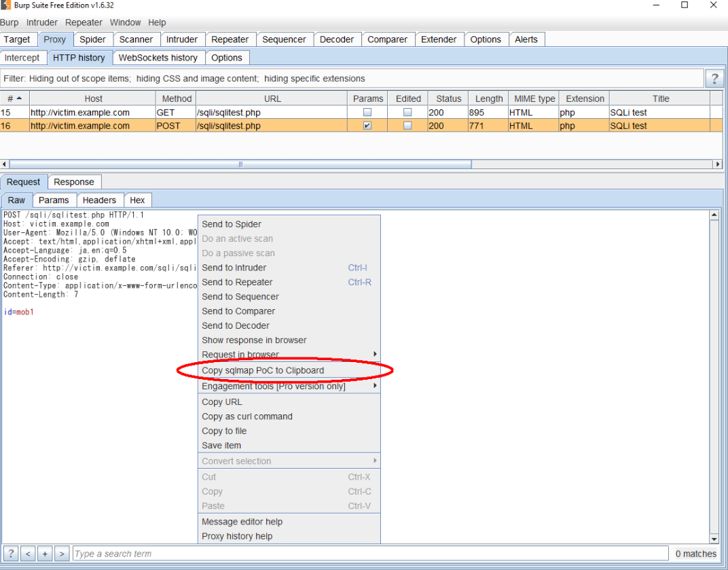
Task: Toggle Edited checkbox in row 16
Action: click(407, 126)
